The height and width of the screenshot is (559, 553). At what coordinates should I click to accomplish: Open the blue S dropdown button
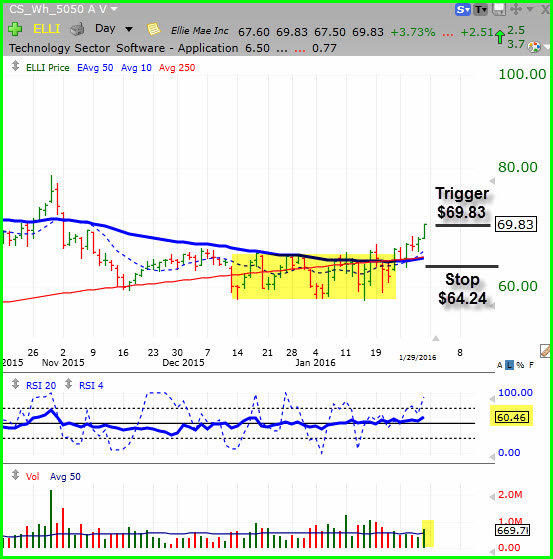tap(463, 10)
